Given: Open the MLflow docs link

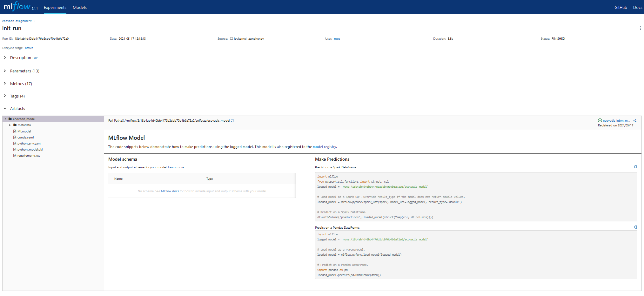Looking at the screenshot, I should coord(170,191).
